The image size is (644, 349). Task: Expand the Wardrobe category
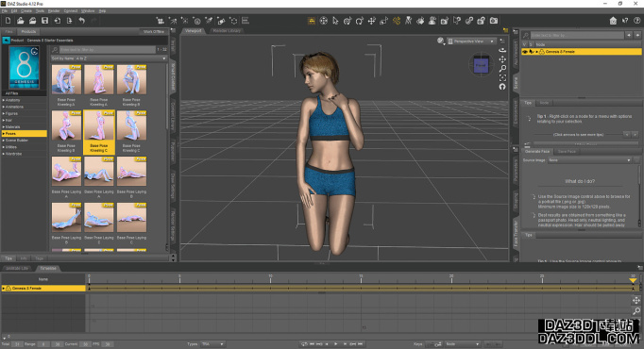(x=4, y=154)
